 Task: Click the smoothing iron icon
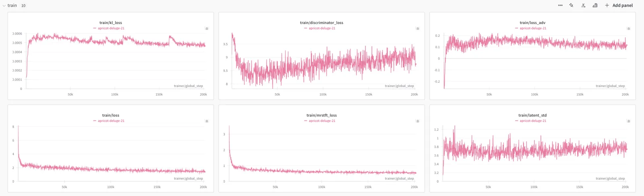595,5
